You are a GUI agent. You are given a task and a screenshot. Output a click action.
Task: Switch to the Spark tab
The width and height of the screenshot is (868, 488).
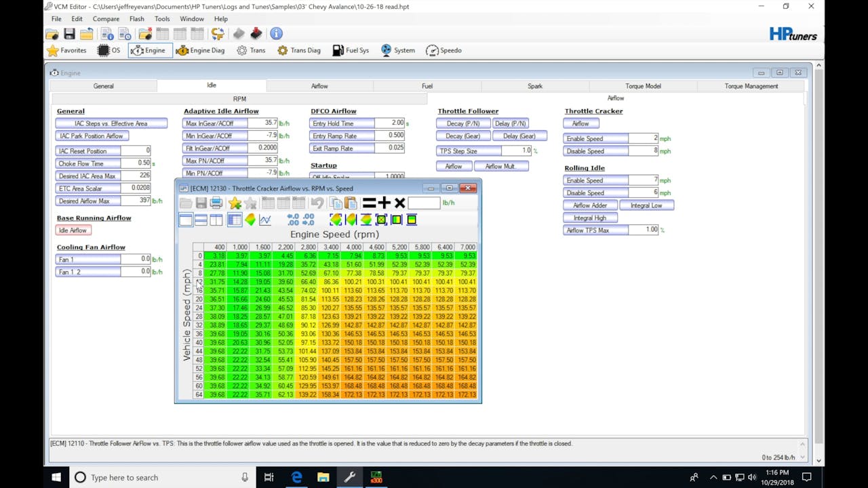click(x=535, y=86)
